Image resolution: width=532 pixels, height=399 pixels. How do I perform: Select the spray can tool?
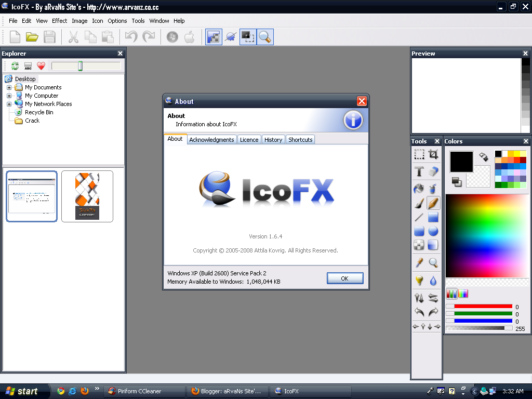pos(433,188)
